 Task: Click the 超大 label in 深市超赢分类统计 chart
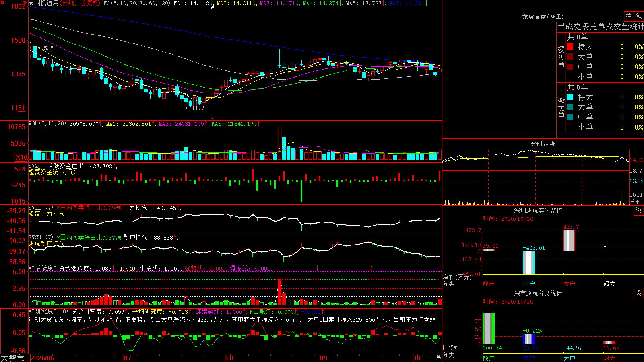click(x=609, y=358)
